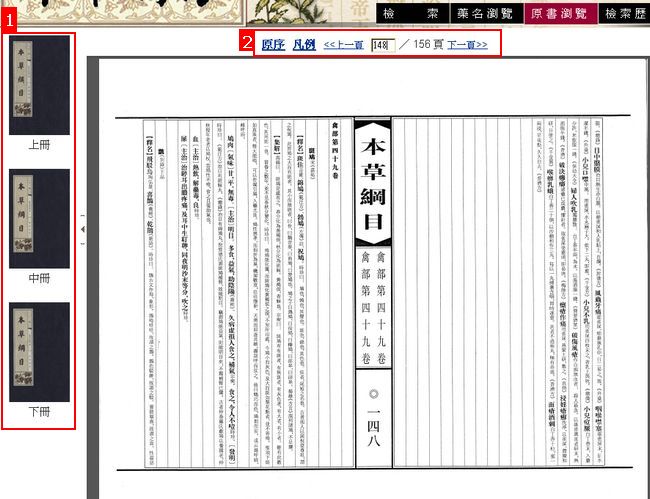This screenshot has height=499, width=650.
Task: Click the 下冊 label text
Action: coord(39,412)
